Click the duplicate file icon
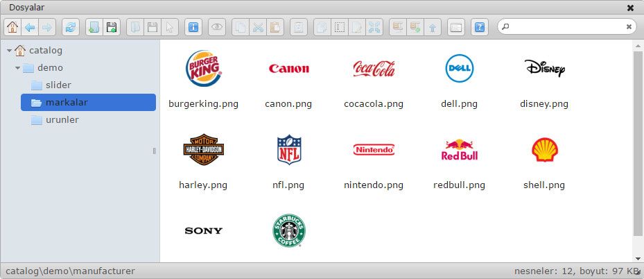Viewport: 644px width, 279px height. click(x=322, y=28)
